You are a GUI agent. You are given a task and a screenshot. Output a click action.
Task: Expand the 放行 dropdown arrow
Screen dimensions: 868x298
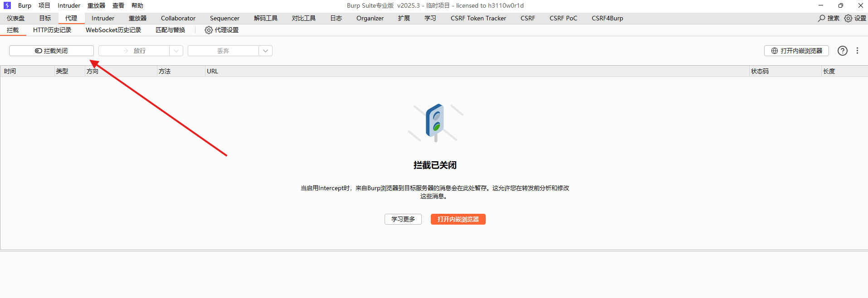pos(176,51)
